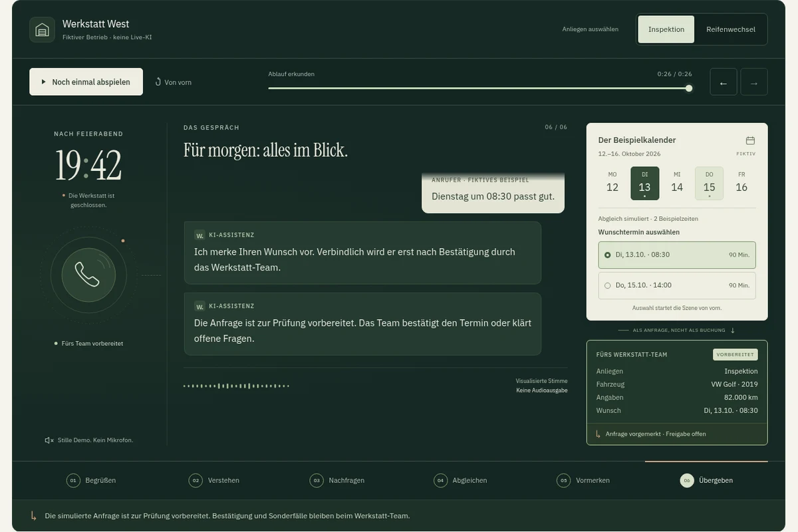Screen dimensions: 798x532
Task: Click the 19:42 clock display
Action: (88, 166)
